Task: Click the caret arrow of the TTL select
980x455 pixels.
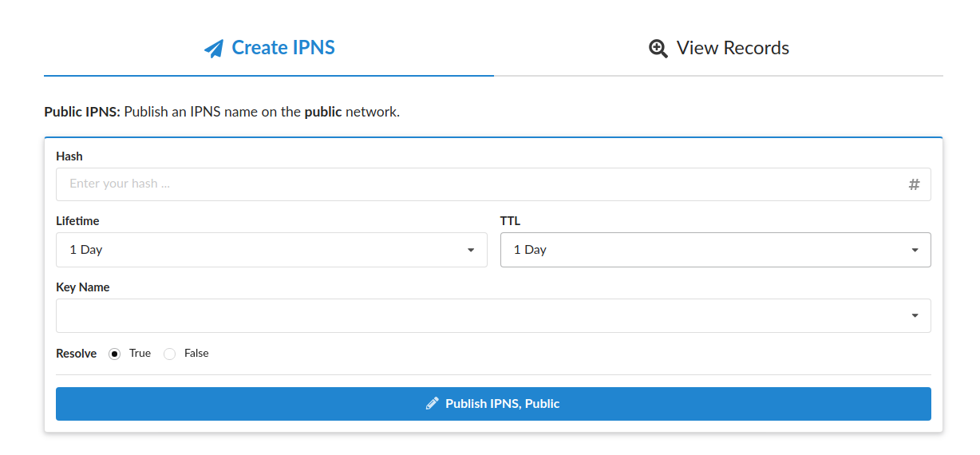Action: [915, 251]
